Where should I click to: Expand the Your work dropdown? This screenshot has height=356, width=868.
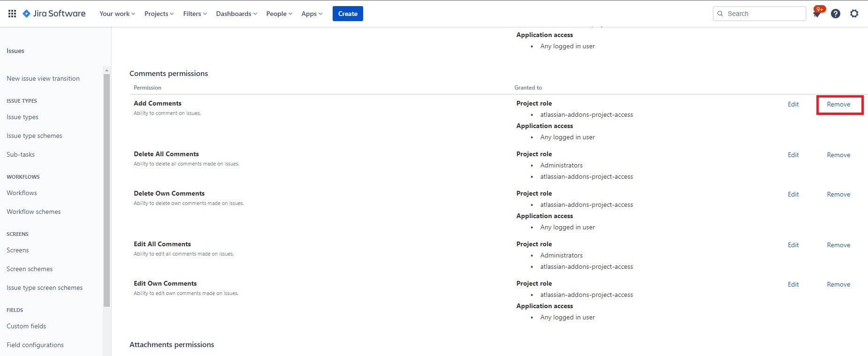[117, 14]
